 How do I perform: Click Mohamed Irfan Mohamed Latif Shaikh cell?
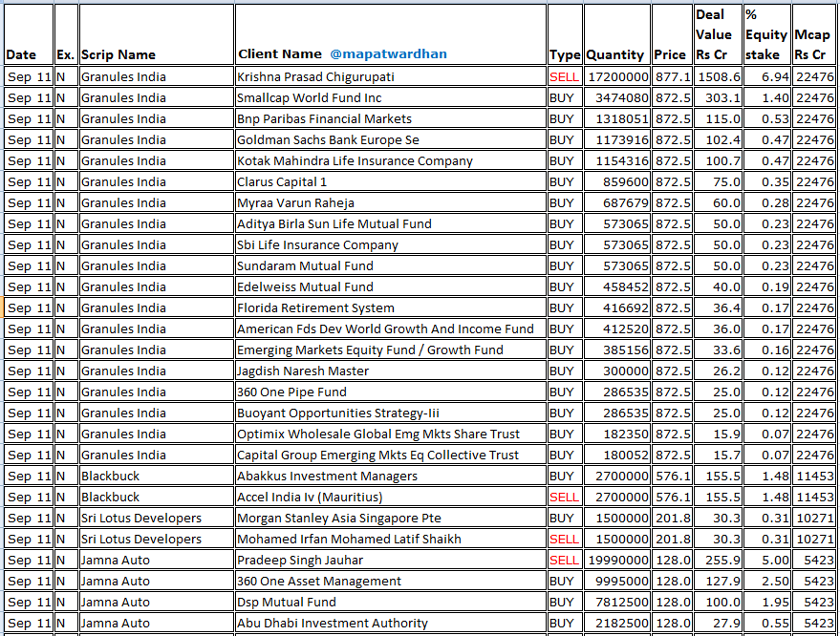[391, 539]
